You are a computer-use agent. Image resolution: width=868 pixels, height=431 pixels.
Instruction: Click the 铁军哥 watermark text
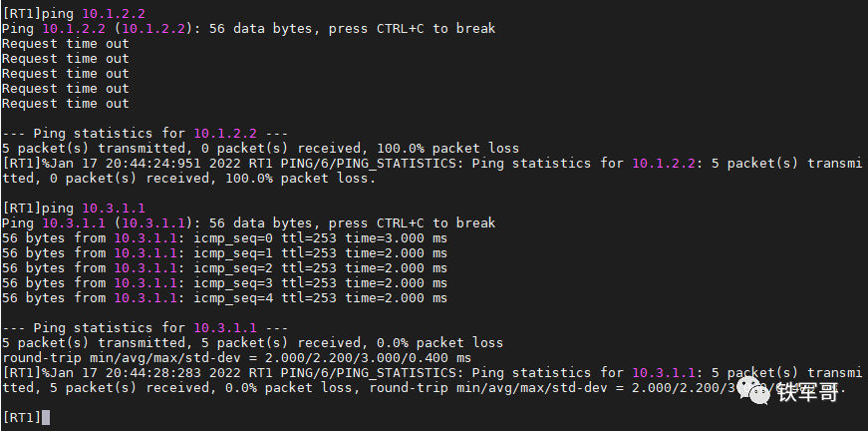[807, 392]
